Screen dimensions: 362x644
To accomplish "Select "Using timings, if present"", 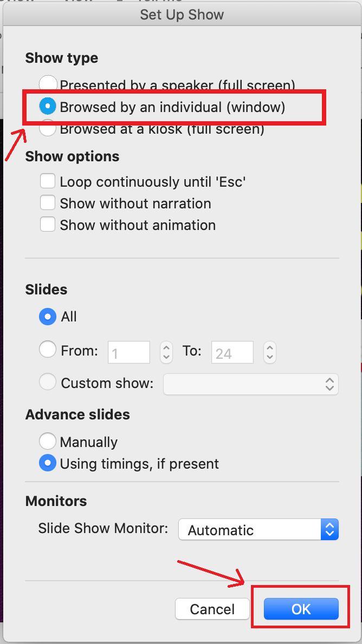I will [48, 463].
